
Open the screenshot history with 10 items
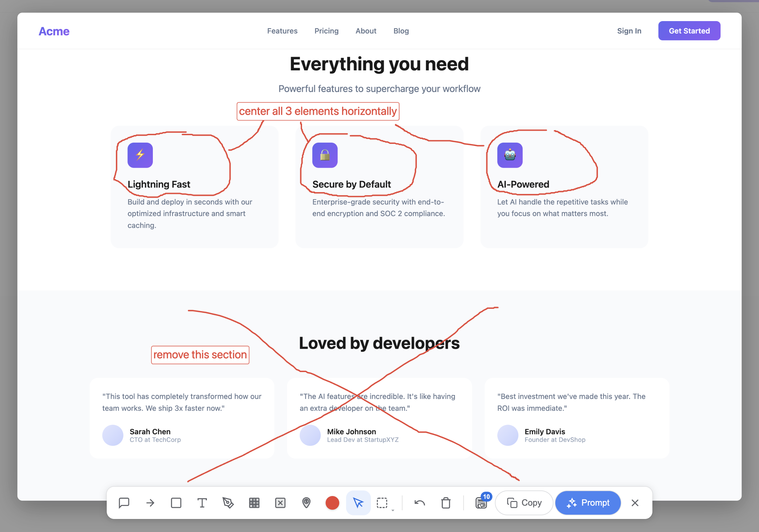click(x=482, y=503)
